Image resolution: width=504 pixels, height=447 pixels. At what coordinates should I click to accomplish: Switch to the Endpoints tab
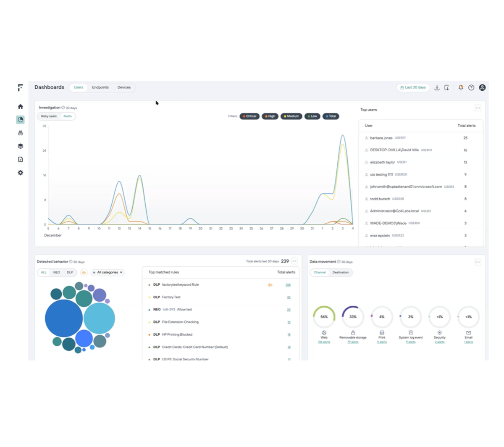[100, 87]
